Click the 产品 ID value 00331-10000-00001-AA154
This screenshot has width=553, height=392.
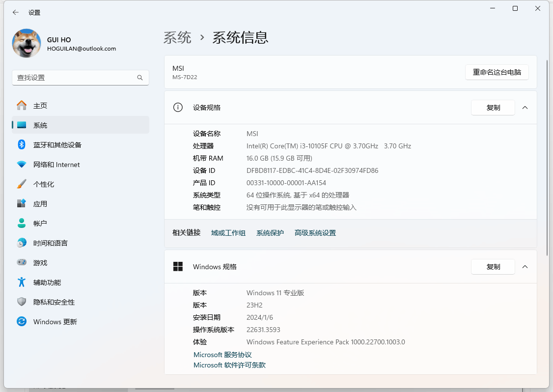click(x=286, y=183)
